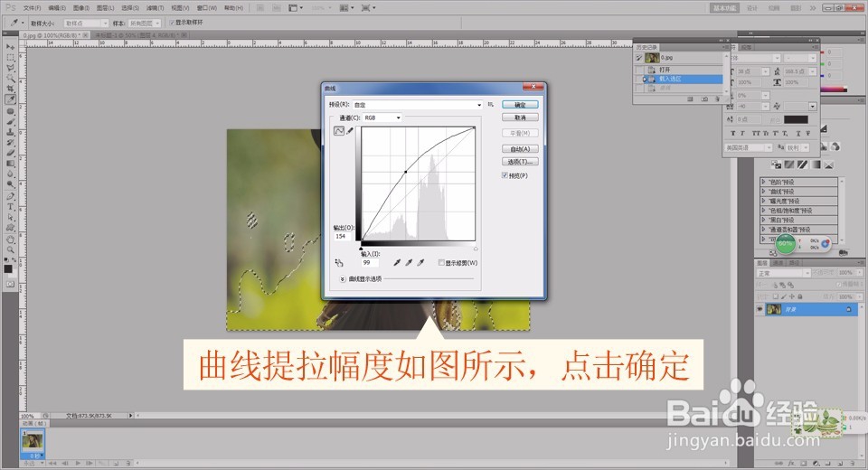Click the 输出(O) output value field

(344, 237)
